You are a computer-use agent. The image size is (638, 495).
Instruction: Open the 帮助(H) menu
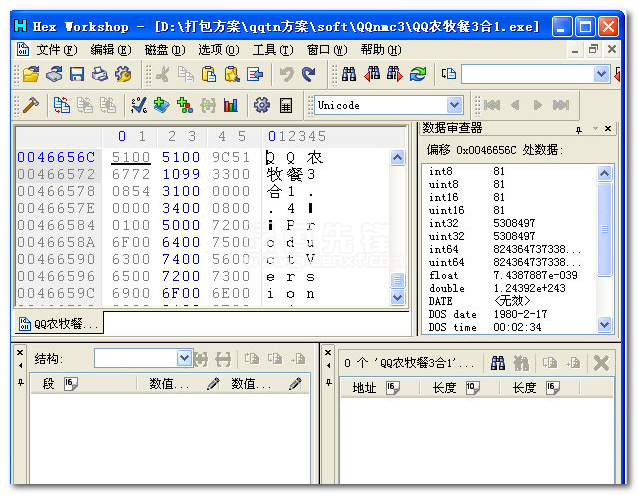tap(380, 50)
